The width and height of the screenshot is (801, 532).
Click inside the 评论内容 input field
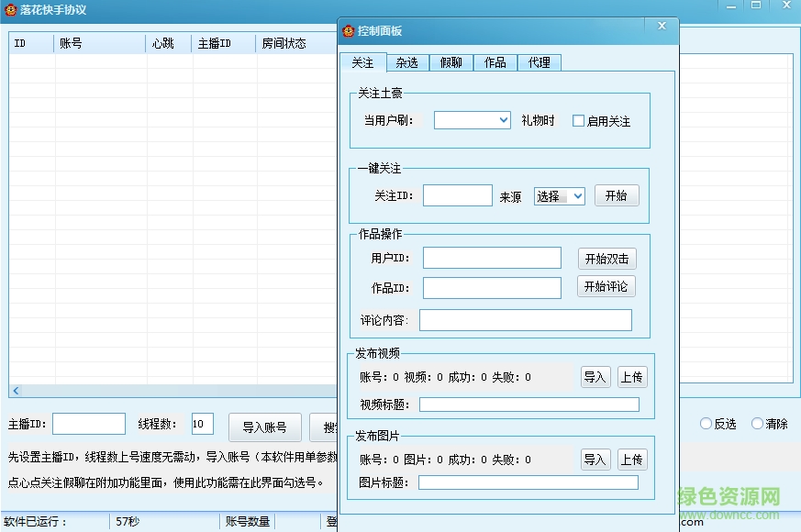(526, 319)
